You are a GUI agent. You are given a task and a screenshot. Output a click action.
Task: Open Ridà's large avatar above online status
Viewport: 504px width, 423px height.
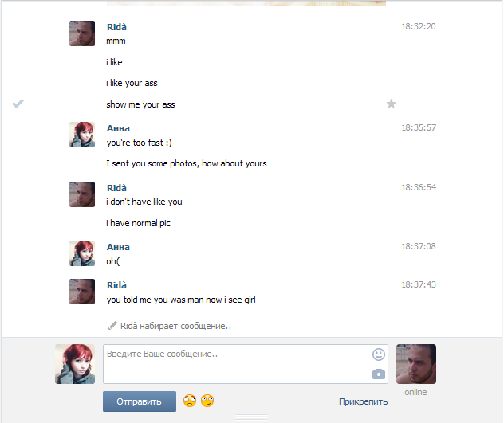416,364
